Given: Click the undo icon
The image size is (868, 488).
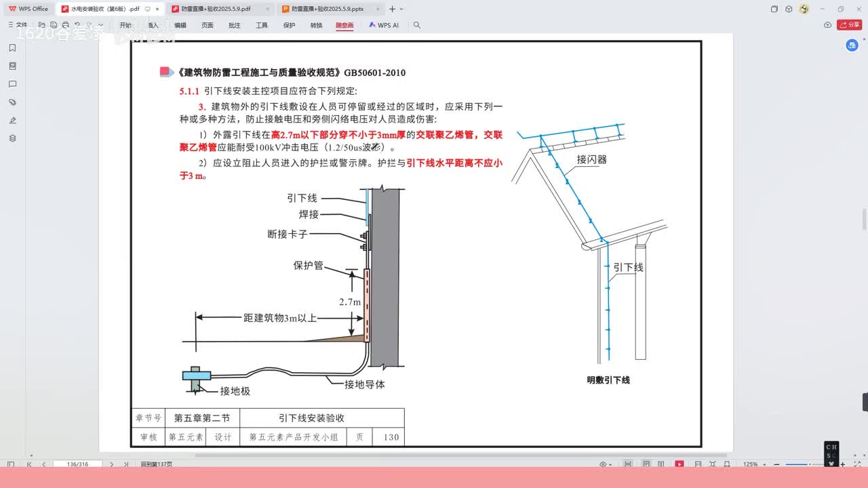Looking at the screenshot, I should pos(77,24).
